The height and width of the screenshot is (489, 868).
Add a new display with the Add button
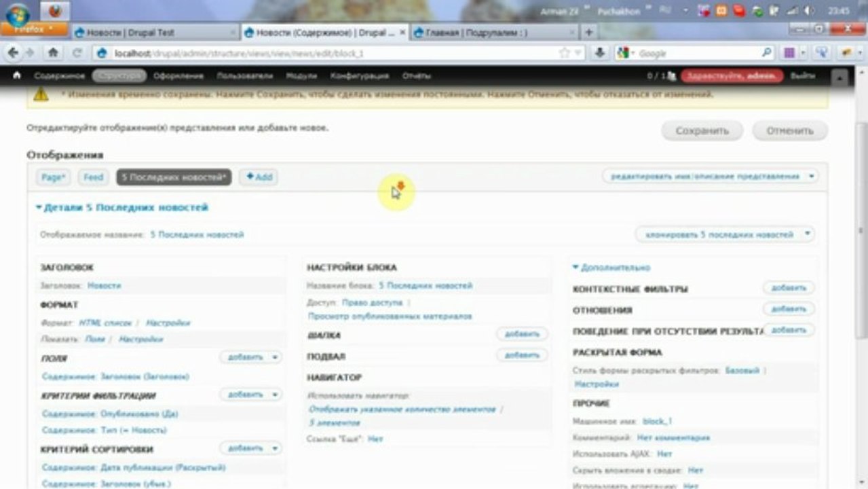coord(259,177)
